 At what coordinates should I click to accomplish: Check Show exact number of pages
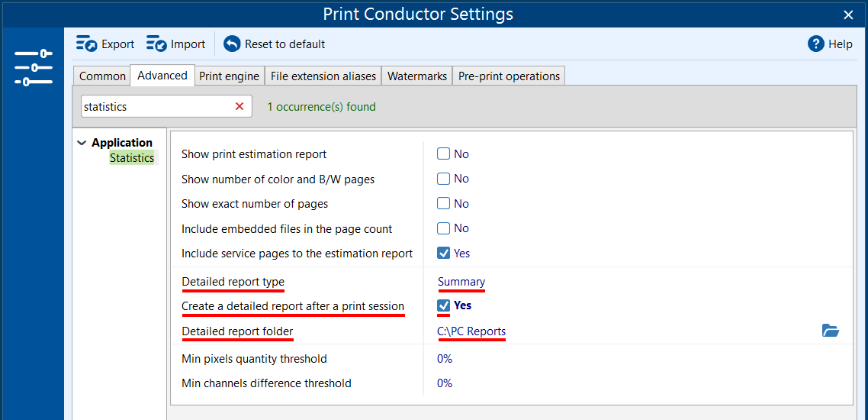pyautogui.click(x=443, y=203)
